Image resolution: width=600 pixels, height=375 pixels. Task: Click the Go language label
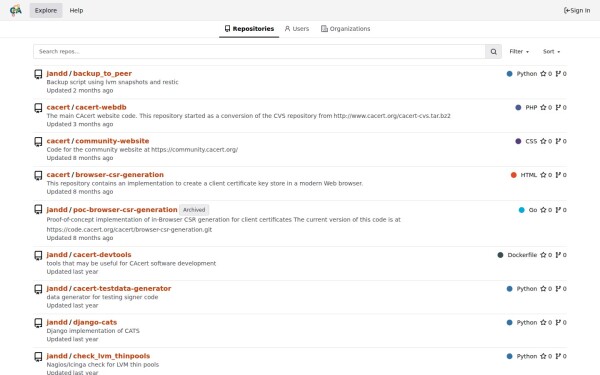pyautogui.click(x=533, y=210)
